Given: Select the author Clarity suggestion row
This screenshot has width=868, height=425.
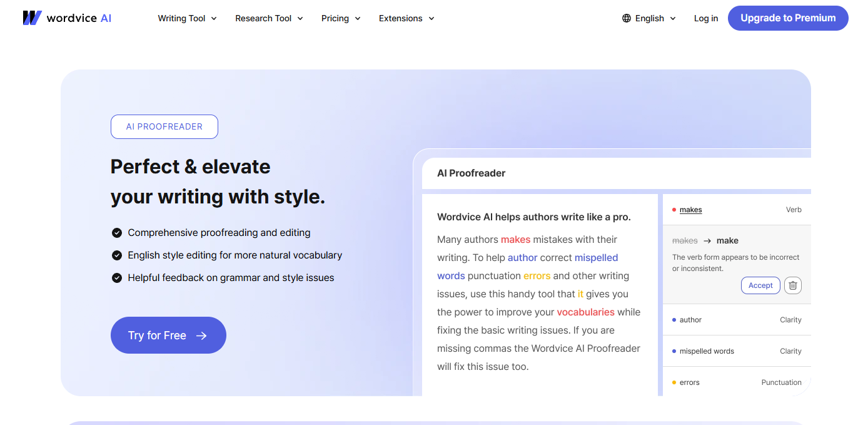Looking at the screenshot, I should point(737,320).
